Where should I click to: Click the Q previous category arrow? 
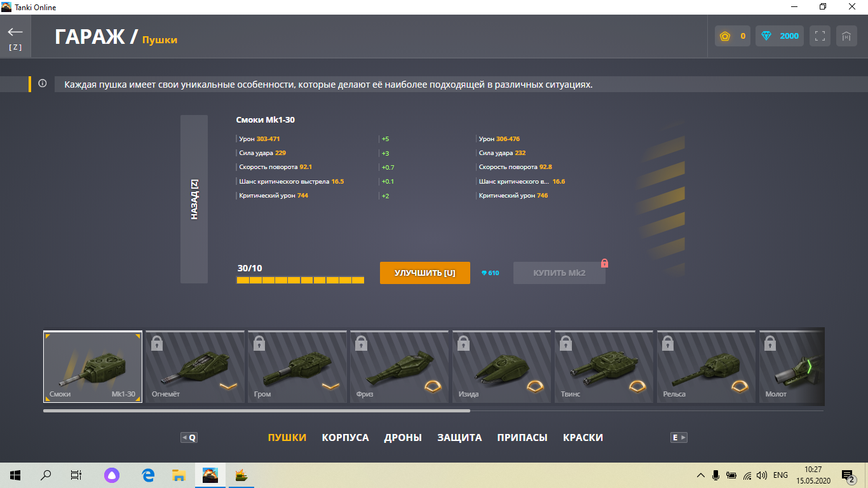point(189,437)
